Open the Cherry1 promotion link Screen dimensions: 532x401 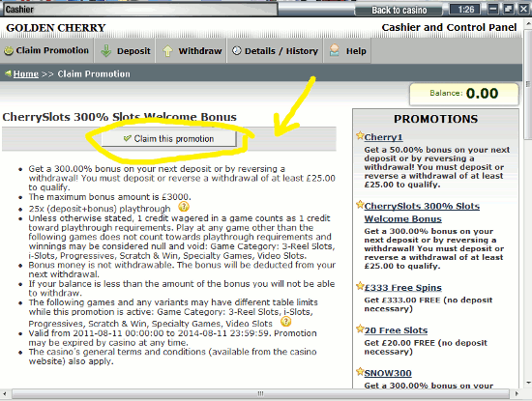point(383,137)
